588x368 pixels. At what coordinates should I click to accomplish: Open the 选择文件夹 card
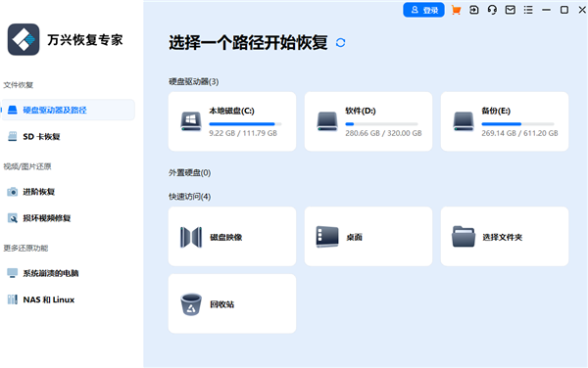505,236
